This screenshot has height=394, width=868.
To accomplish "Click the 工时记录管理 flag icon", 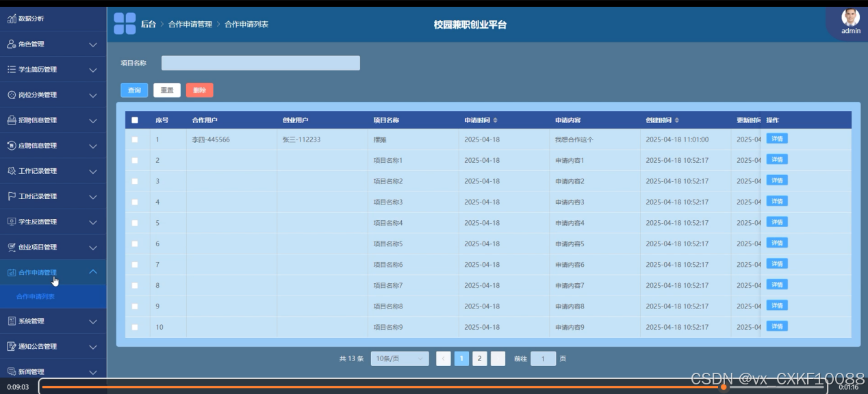I will coord(12,196).
